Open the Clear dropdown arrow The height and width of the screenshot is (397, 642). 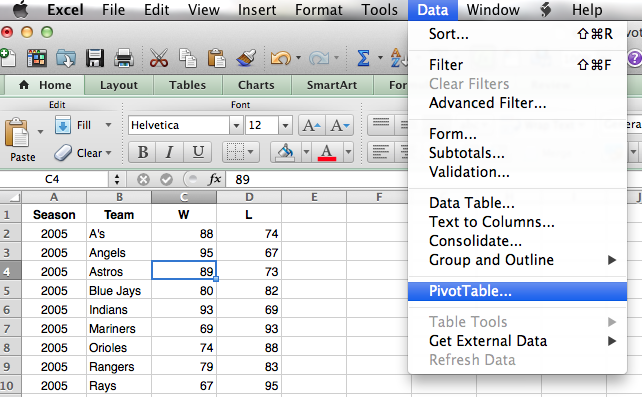(x=109, y=153)
